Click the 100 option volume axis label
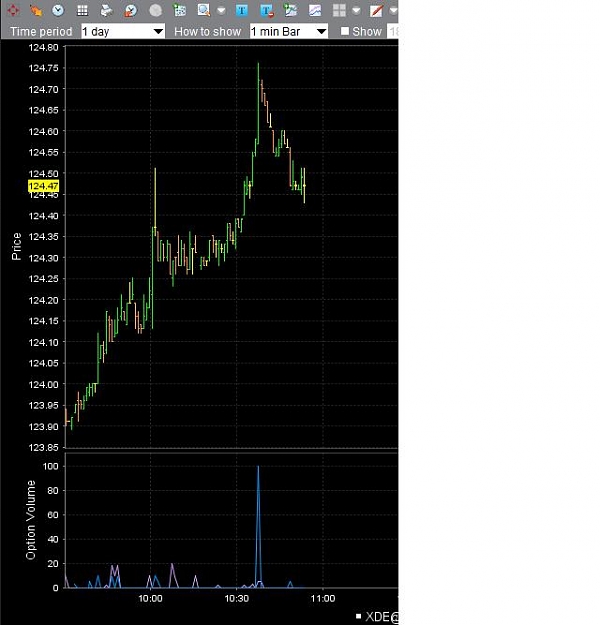 pos(51,466)
